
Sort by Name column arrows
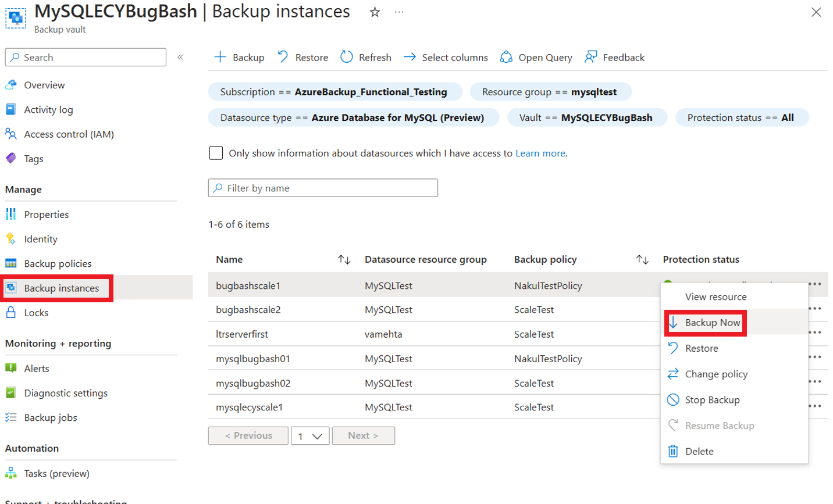pos(344,260)
